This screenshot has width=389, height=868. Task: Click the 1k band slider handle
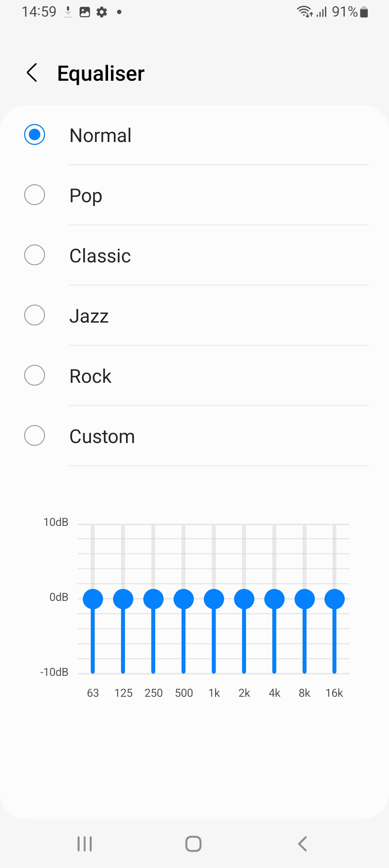click(x=214, y=599)
